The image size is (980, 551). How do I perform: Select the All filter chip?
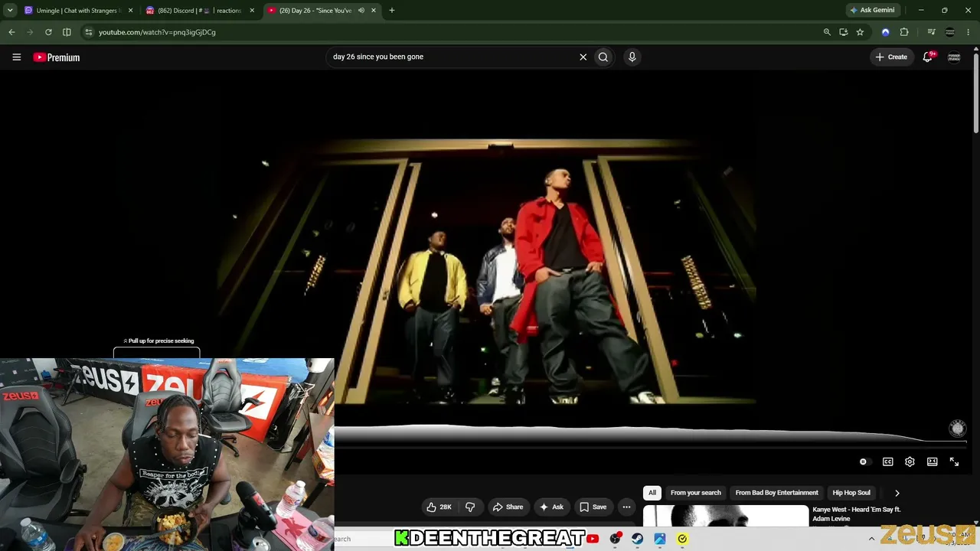tap(652, 493)
